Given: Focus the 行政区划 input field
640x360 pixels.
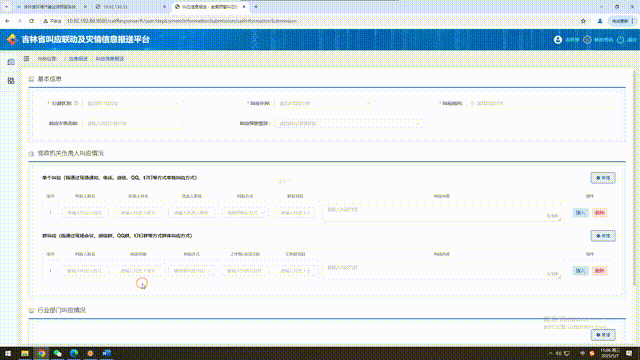Looking at the screenshot, I should click(132, 103).
